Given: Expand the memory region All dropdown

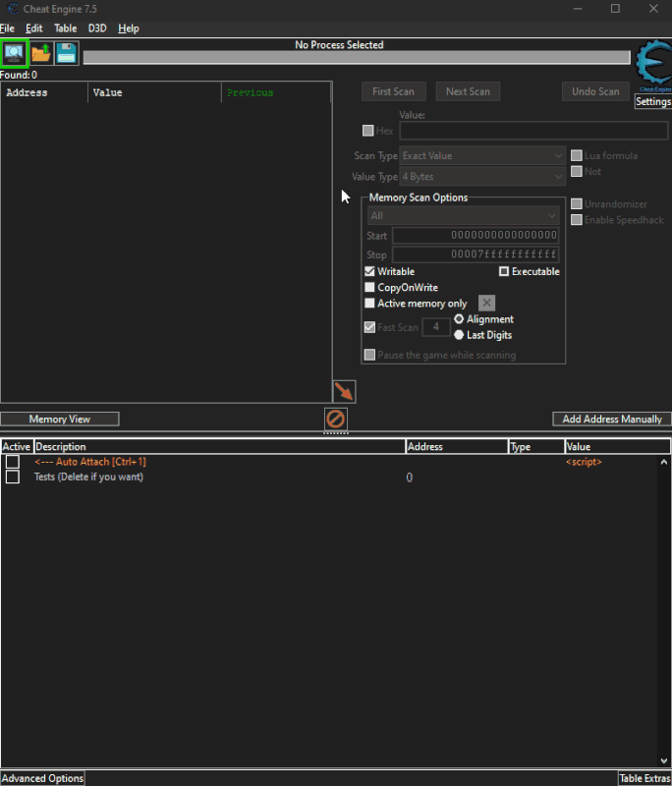Looking at the screenshot, I should [x=463, y=215].
